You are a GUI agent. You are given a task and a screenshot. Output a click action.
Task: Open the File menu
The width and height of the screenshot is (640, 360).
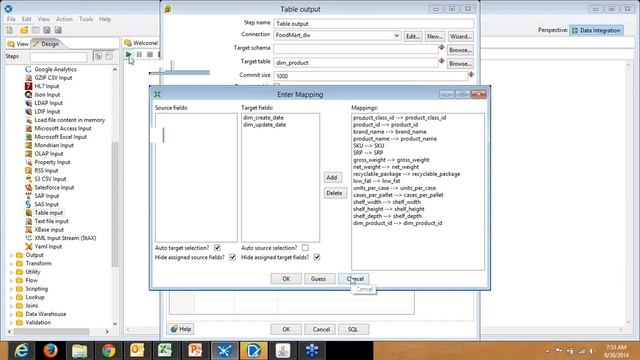click(11, 19)
